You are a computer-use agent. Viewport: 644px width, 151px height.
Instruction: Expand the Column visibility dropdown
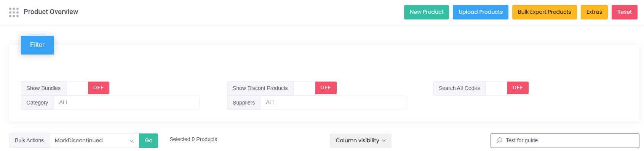pyautogui.click(x=361, y=141)
